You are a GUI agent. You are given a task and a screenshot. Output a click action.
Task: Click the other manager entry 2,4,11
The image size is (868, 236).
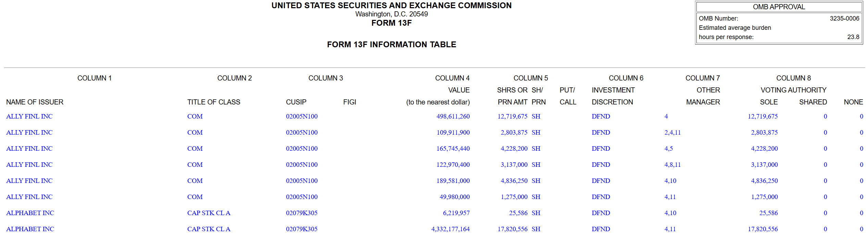click(672, 133)
